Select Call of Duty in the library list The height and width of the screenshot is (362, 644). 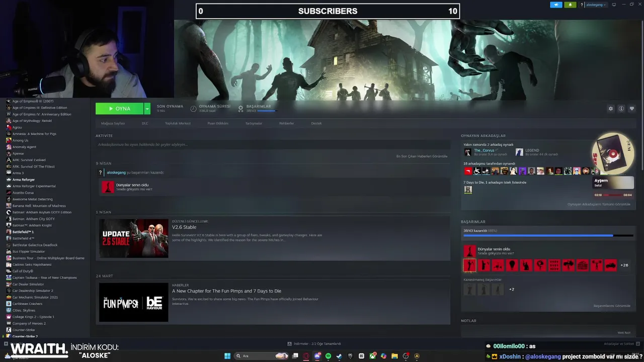(x=23, y=271)
